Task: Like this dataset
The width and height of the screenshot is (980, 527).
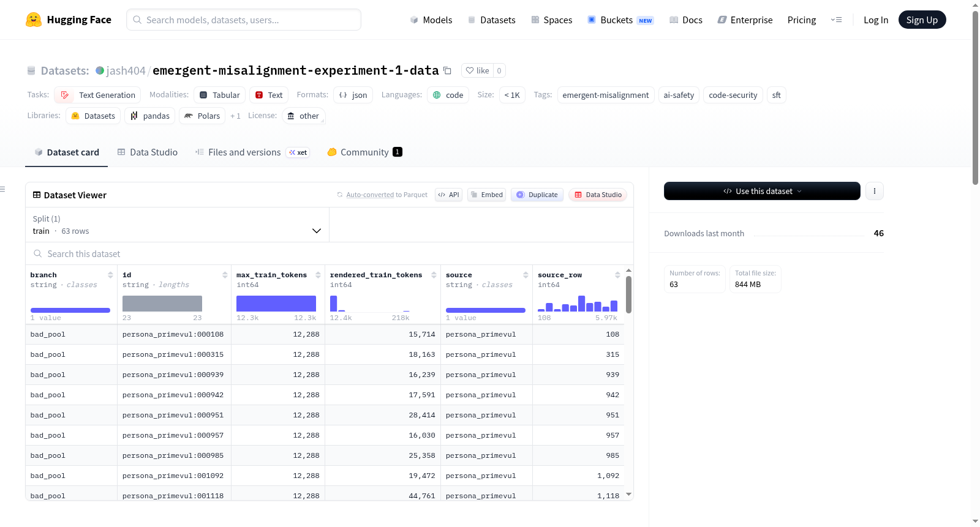Action: 477,70
